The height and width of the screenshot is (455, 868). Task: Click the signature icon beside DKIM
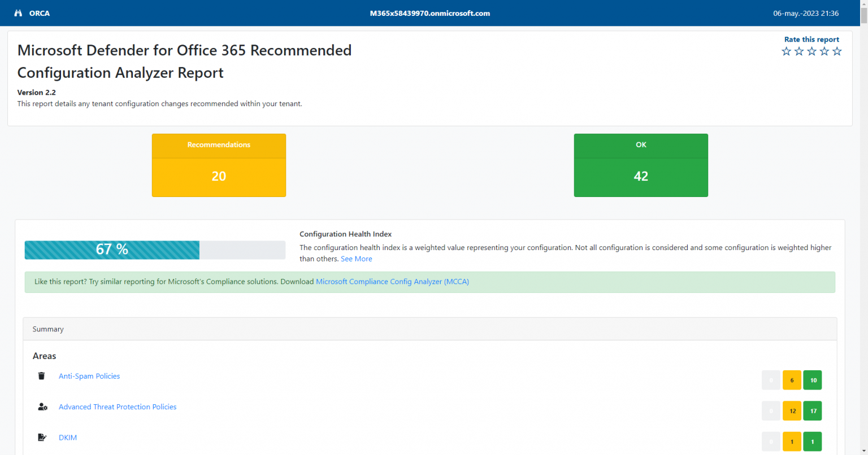coord(42,438)
